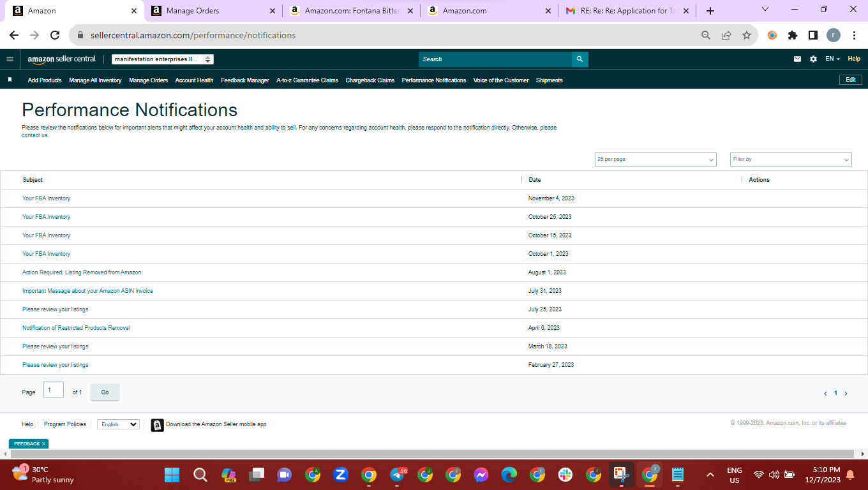
Task: Switch to the Fontana Bitter browser tab
Action: click(x=352, y=11)
